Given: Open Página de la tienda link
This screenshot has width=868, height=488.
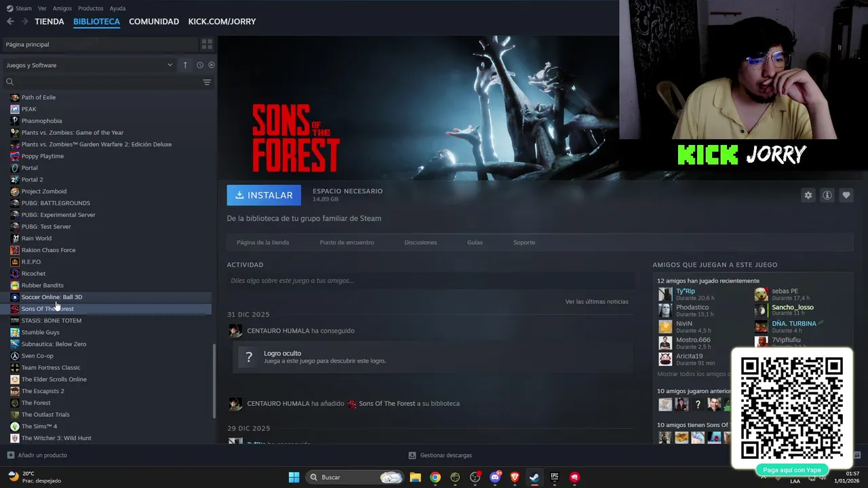Looking at the screenshot, I should click(262, 243).
